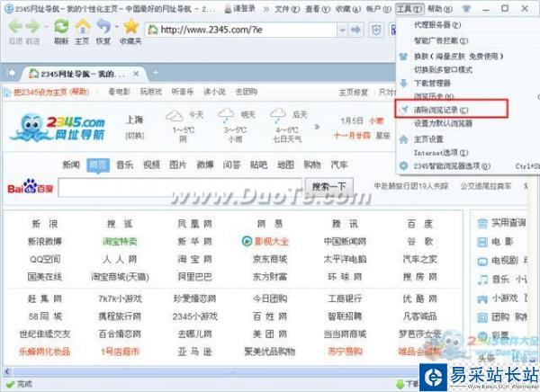Close the 2345网址导航 tab

coord(136,74)
